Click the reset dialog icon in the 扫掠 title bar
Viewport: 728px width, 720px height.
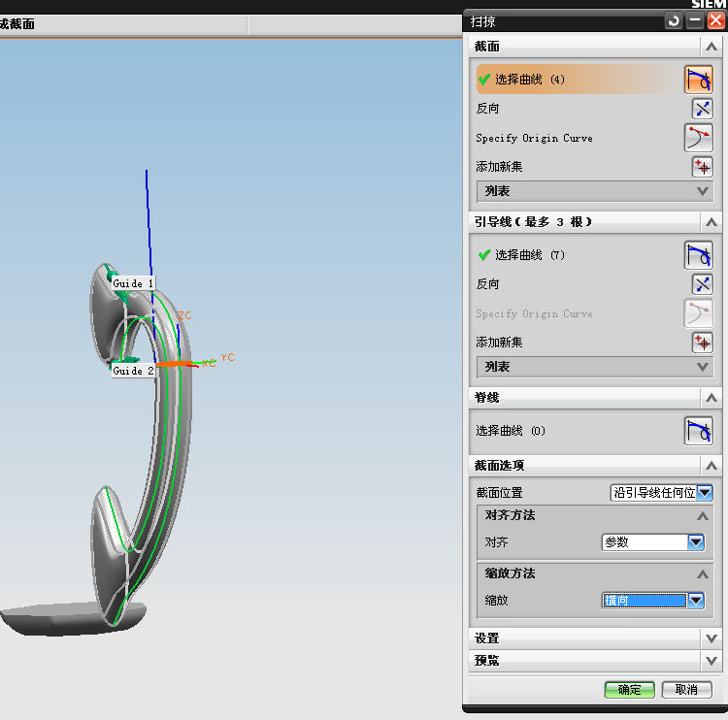pos(674,21)
